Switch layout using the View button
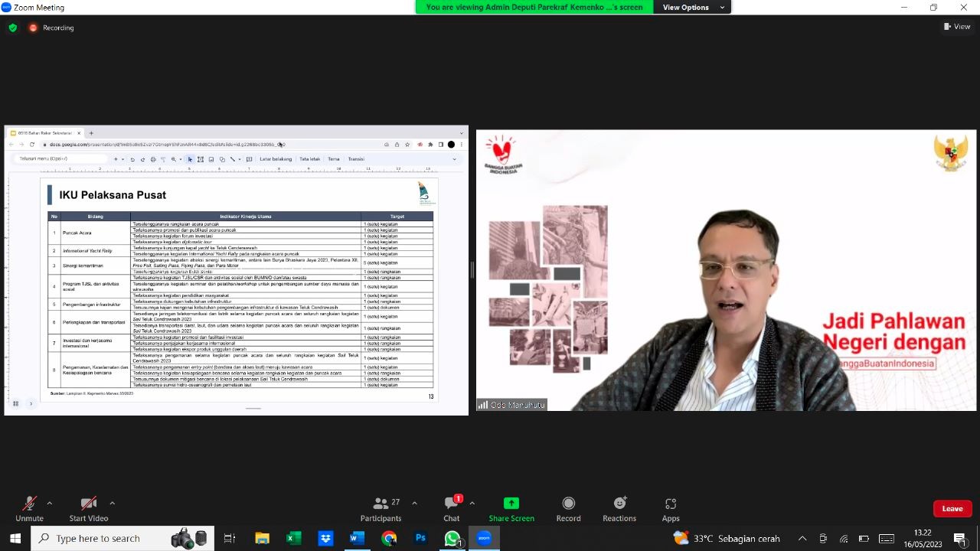980x551 pixels. (957, 27)
